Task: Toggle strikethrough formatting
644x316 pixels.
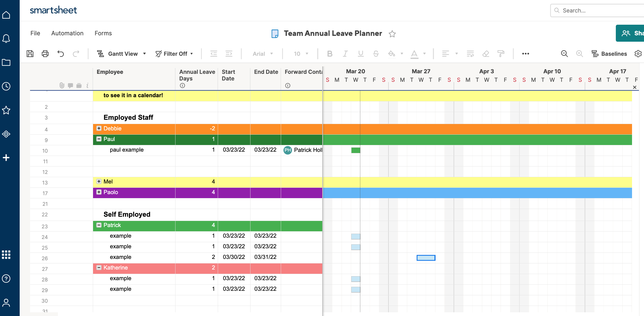Action: tap(376, 53)
